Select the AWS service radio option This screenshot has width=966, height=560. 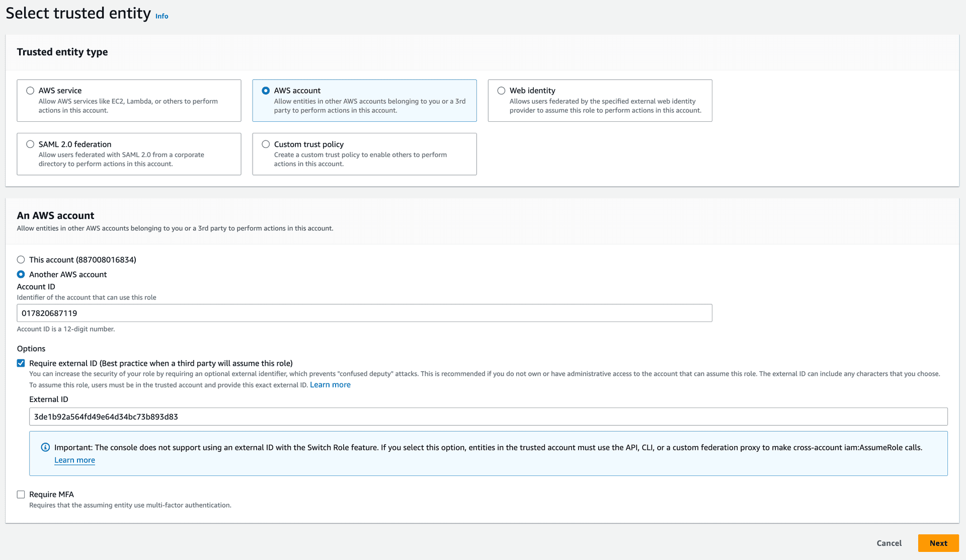[30, 91]
